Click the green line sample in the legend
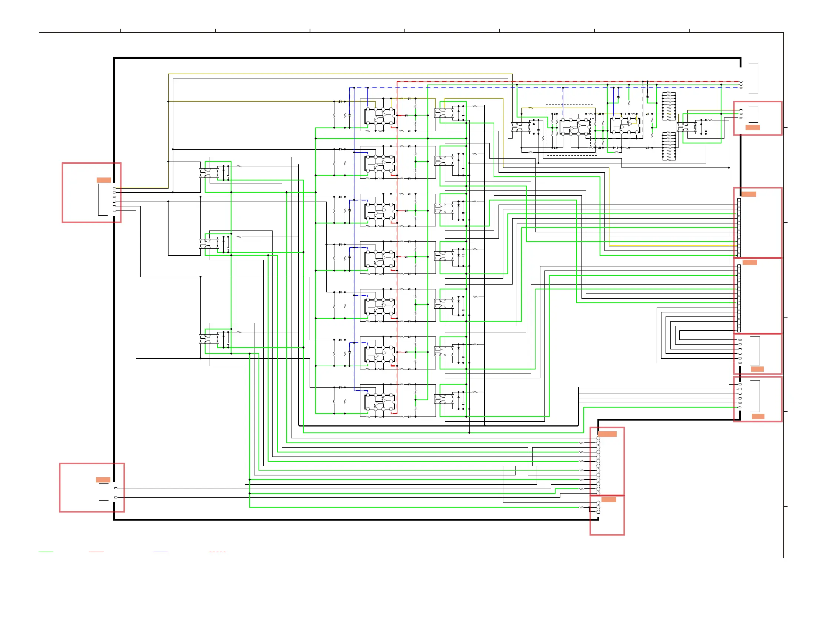 coord(46,552)
